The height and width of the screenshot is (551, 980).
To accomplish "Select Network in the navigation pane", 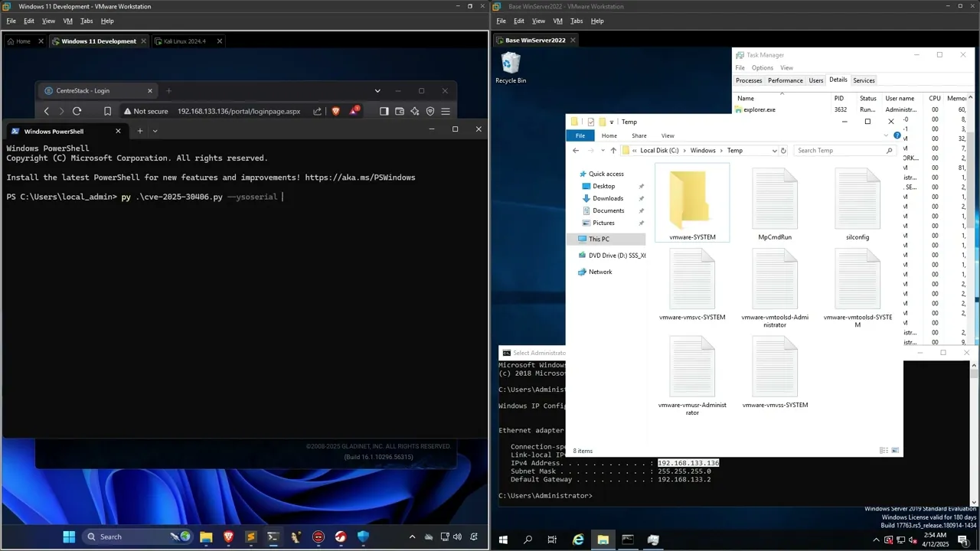I will click(x=600, y=272).
